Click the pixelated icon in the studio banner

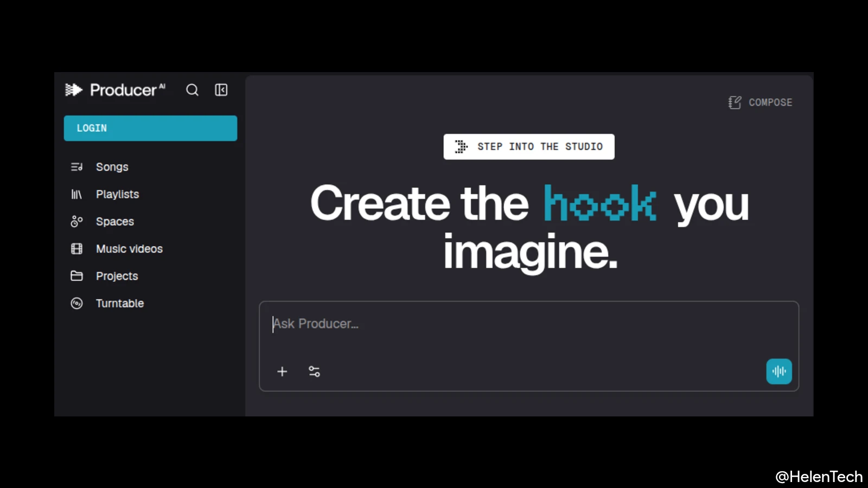461,146
